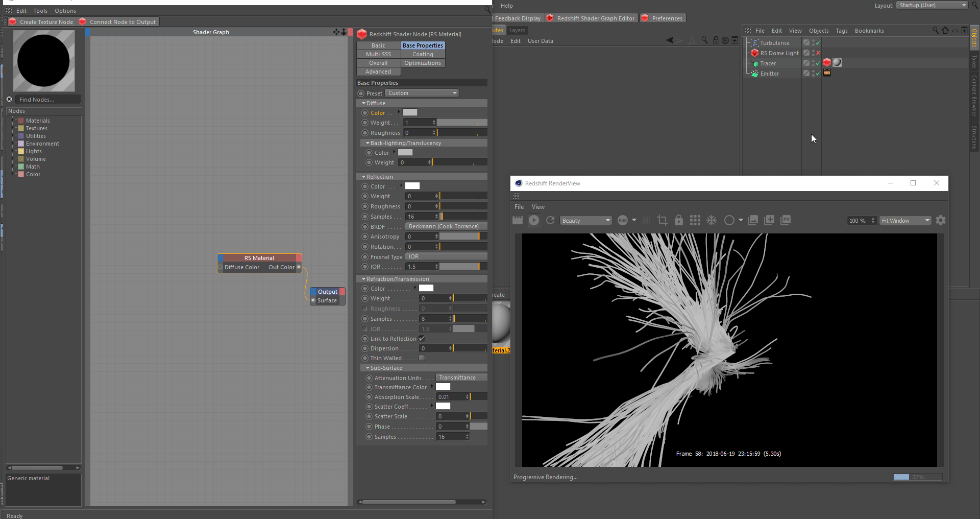Toggle the Emitter green check enable state
This screenshot has height=519, width=980.
[818, 73]
